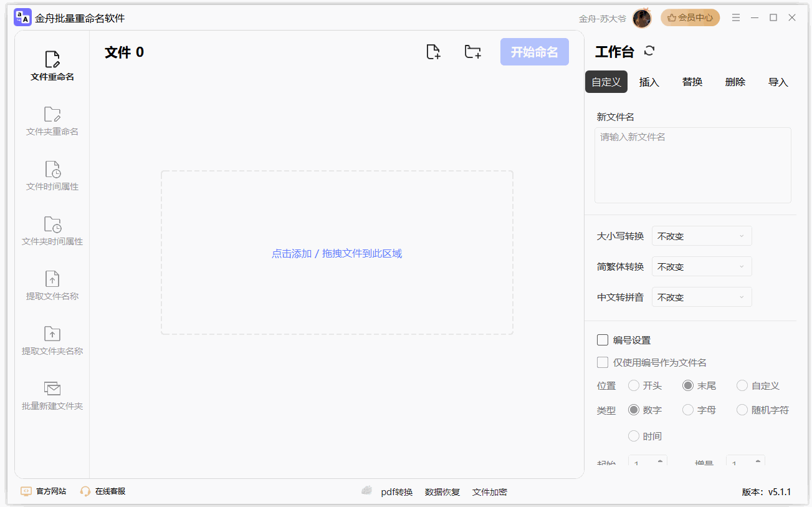
Task: Switch to the 插入 tab
Action: point(649,82)
